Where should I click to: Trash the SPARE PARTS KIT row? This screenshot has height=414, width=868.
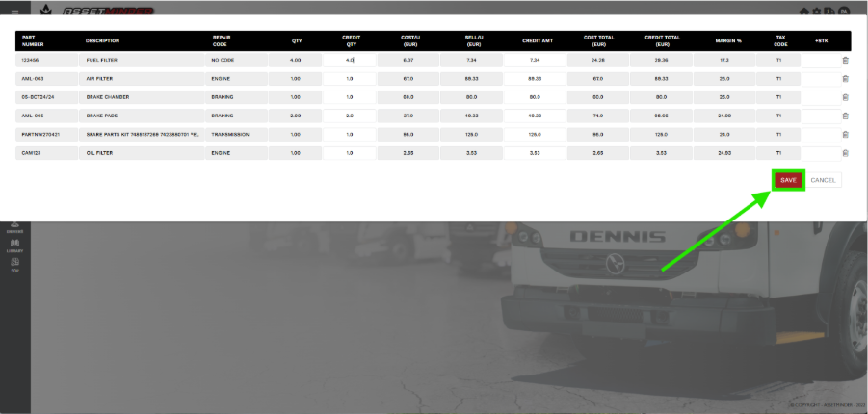click(845, 135)
